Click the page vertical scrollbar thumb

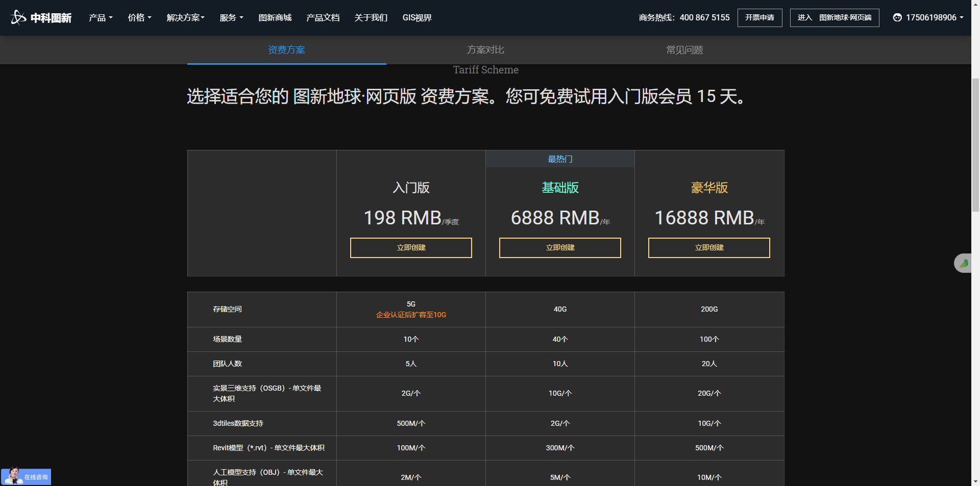975,145
